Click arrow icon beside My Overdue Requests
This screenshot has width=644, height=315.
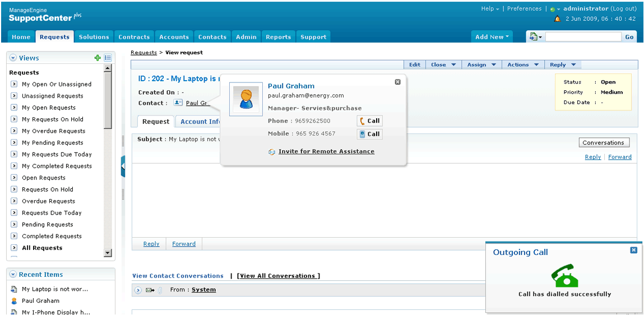(13, 131)
